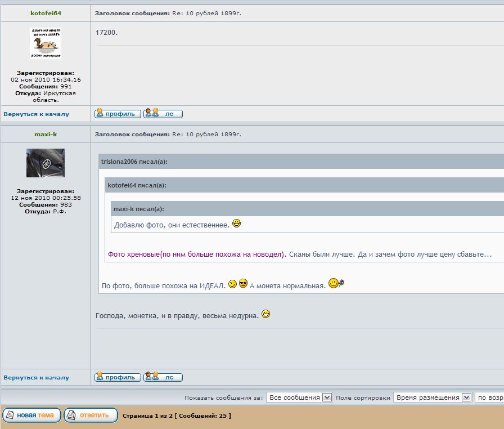Click the winking smiley after 'ИДЕАЛ'
This screenshot has height=429, width=504.
tap(232, 284)
